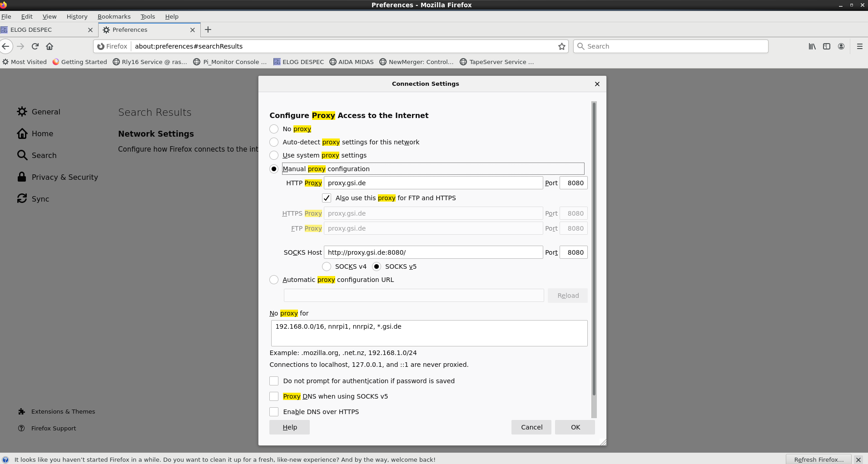The image size is (868, 464).
Task: Close the ELOG DESPEC tab
Action: (x=90, y=30)
